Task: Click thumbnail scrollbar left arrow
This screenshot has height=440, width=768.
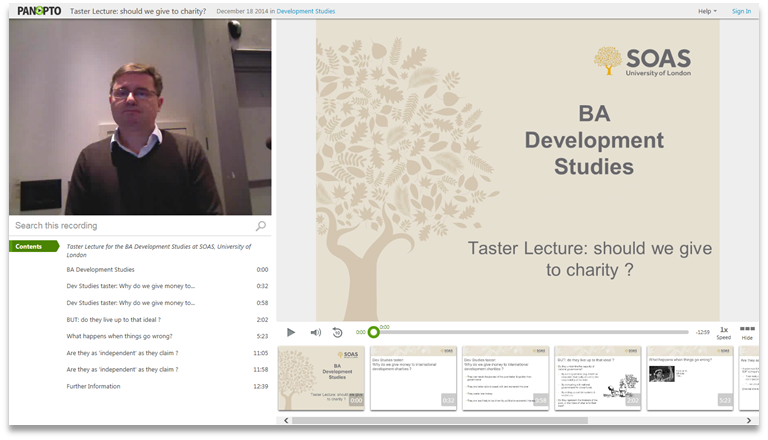Action: point(286,420)
